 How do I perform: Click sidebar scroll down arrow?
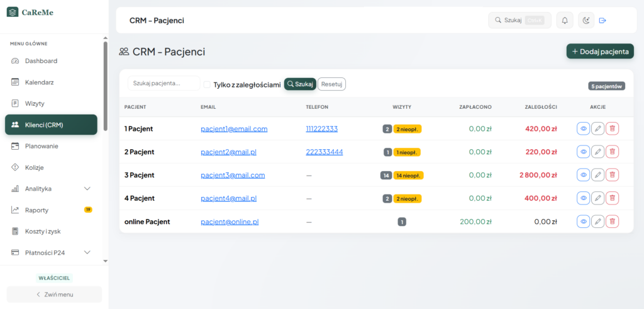click(x=106, y=261)
